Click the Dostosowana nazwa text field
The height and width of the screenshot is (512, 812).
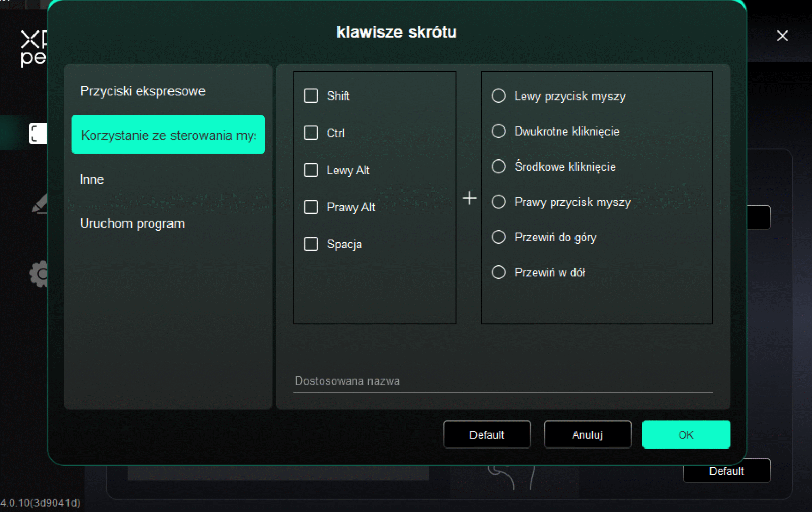point(502,381)
